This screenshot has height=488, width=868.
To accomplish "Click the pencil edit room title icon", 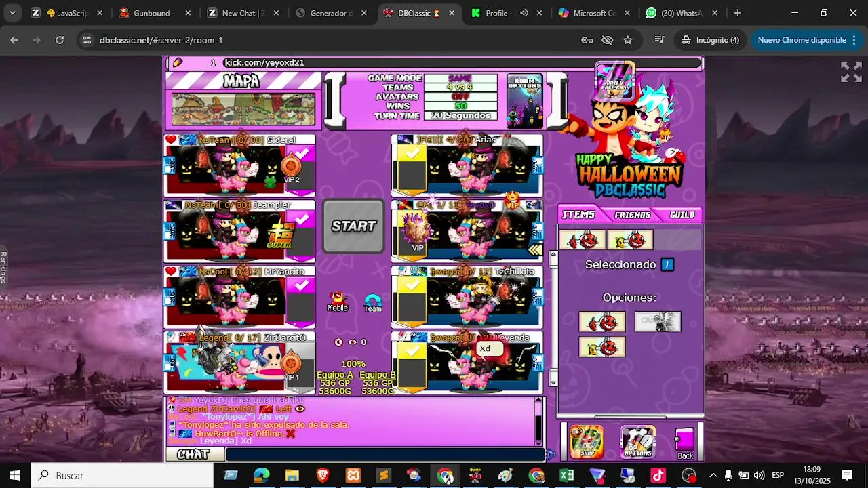I will (x=177, y=62).
